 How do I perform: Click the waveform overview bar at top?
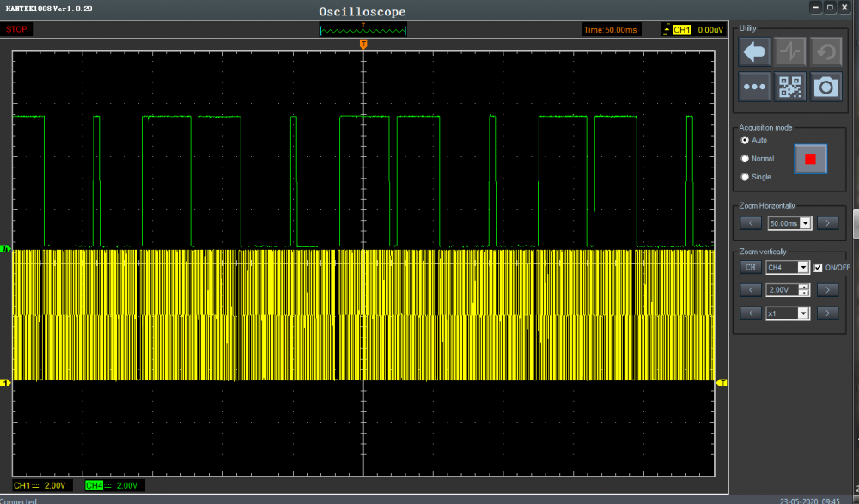[362, 30]
